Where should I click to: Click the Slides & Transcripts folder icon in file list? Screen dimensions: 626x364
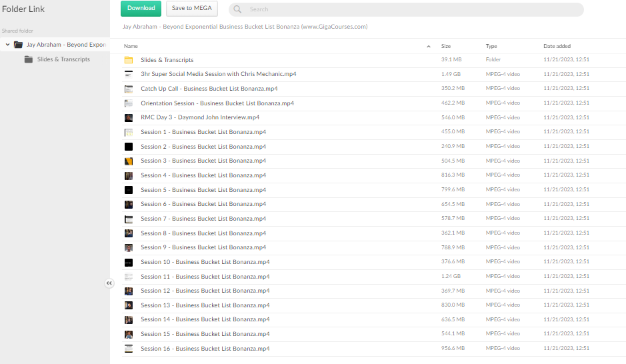tap(129, 60)
